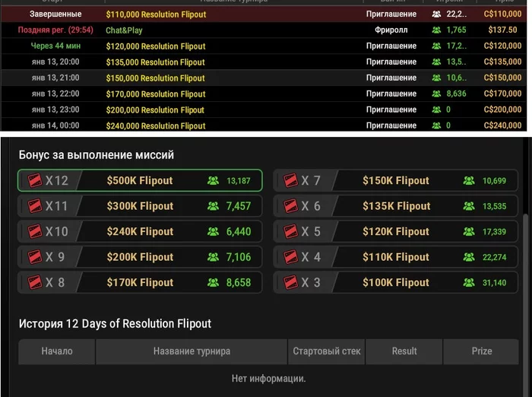
Task: Click the players icon in Chat&Play row
Action: click(x=436, y=30)
